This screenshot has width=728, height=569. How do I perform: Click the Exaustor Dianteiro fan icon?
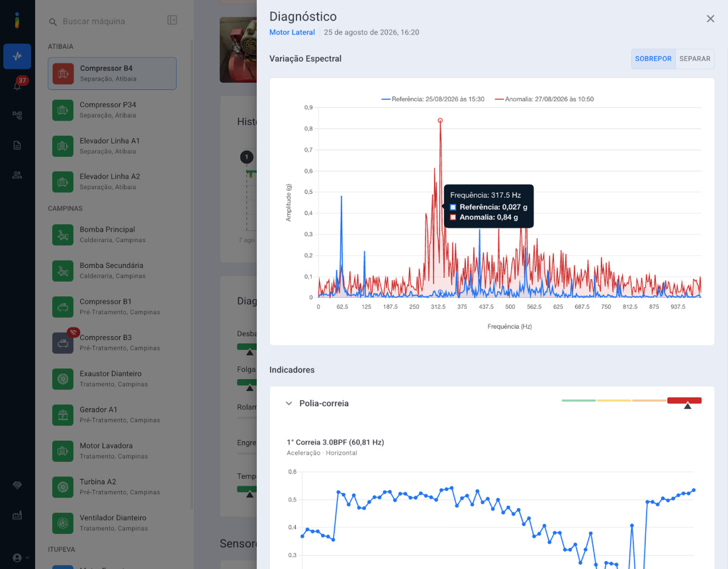pyautogui.click(x=63, y=378)
